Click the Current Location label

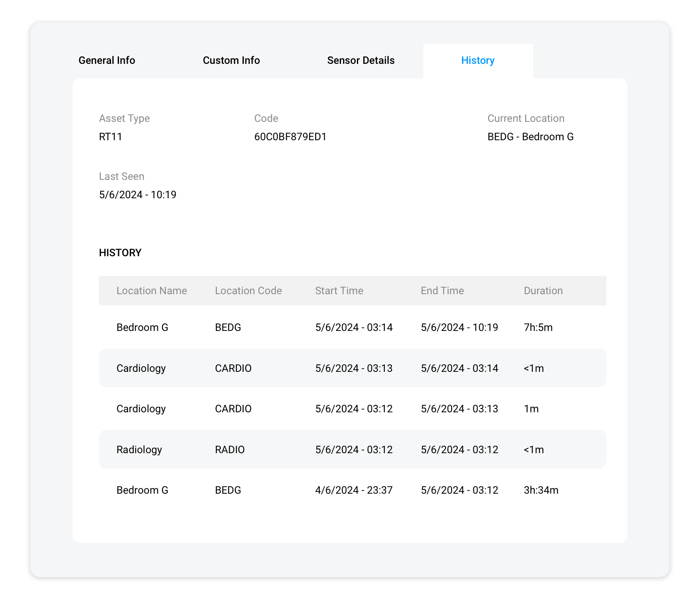point(526,119)
